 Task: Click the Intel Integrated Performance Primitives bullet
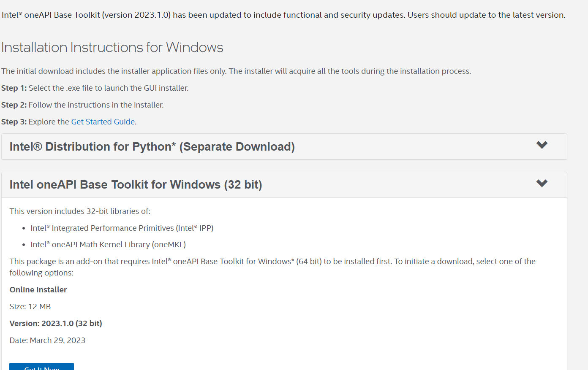tap(122, 228)
